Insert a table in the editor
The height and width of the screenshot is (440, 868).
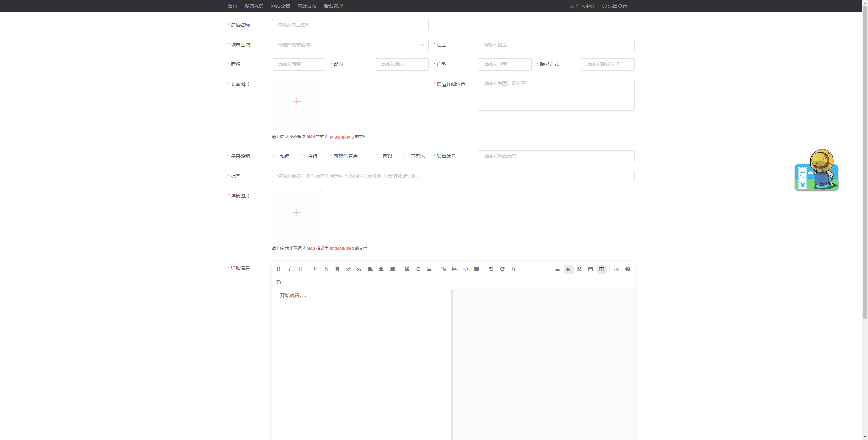(x=477, y=269)
